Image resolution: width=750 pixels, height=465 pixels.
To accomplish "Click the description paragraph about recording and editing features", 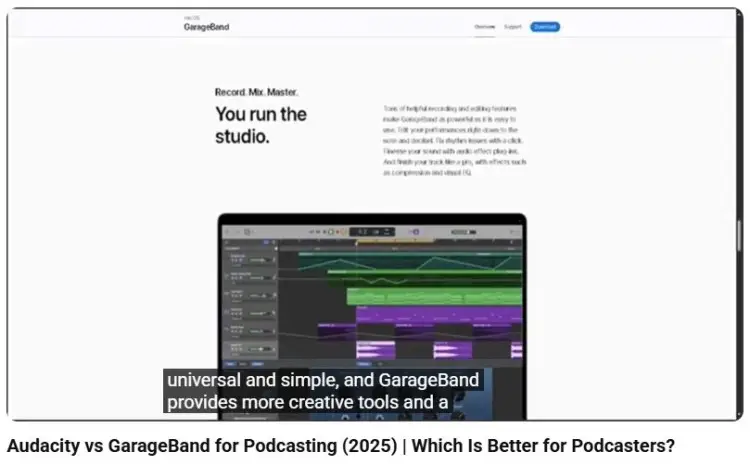I will pyautogui.click(x=454, y=141).
